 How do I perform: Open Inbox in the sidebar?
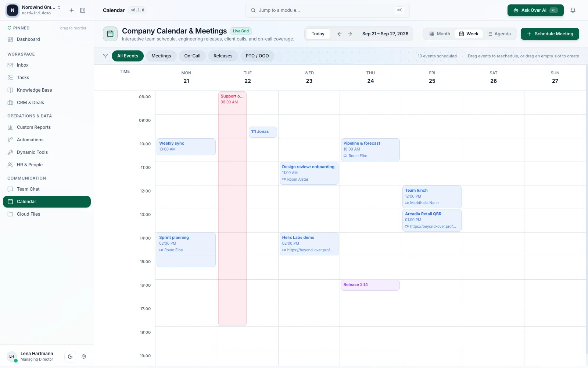(x=47, y=65)
